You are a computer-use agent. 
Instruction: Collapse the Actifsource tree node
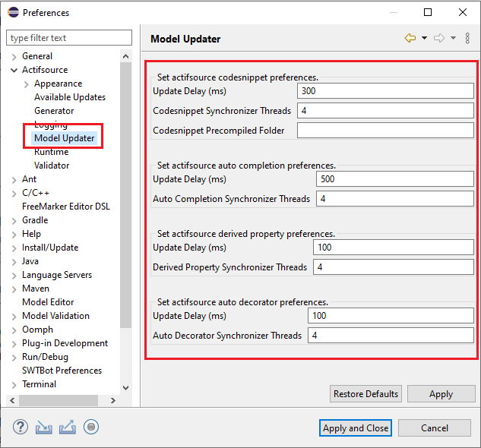[x=14, y=70]
